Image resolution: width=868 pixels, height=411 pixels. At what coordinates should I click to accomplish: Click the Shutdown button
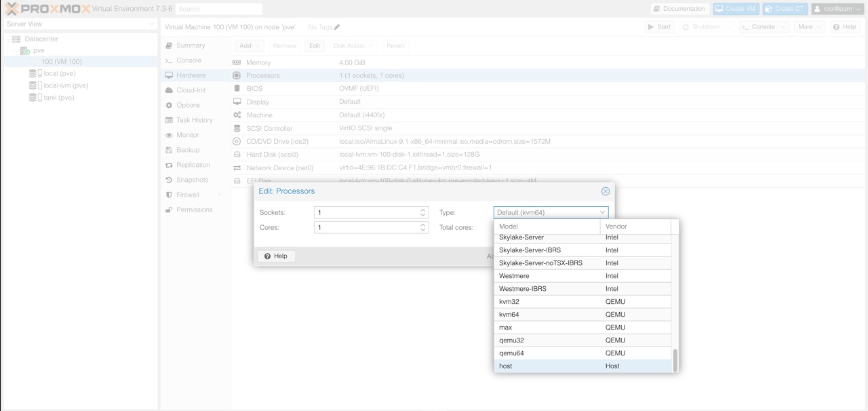pos(701,27)
